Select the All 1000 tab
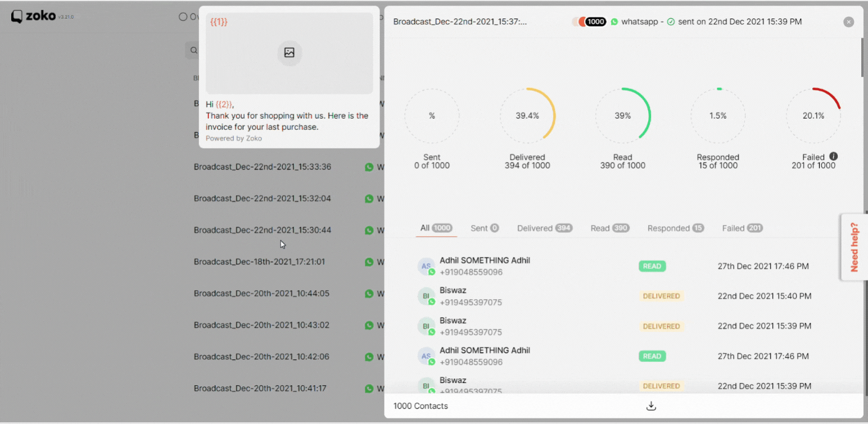The width and height of the screenshot is (868, 424). tap(436, 228)
